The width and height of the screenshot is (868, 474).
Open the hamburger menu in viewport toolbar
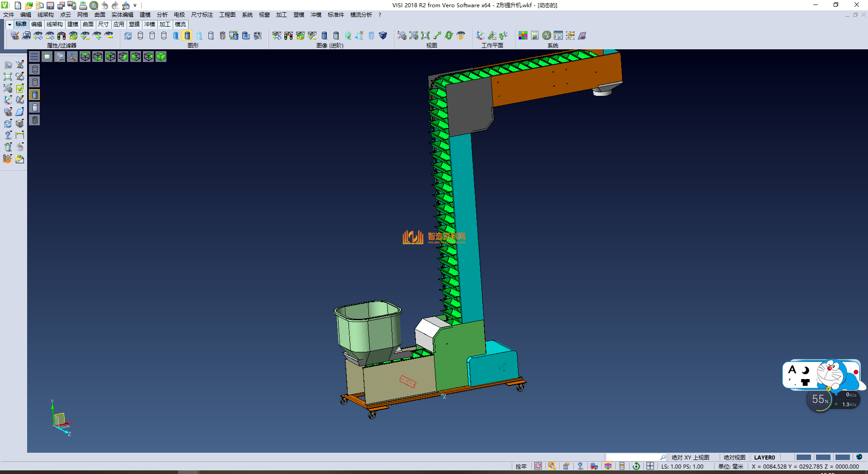34,57
